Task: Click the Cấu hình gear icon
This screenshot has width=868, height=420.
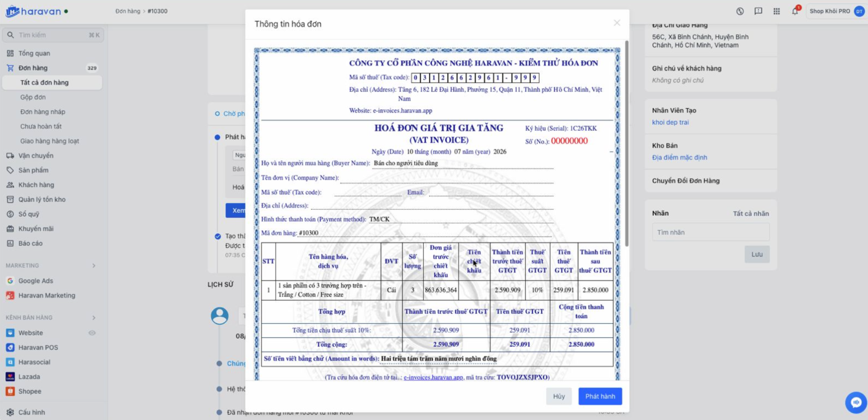Action: (x=10, y=412)
